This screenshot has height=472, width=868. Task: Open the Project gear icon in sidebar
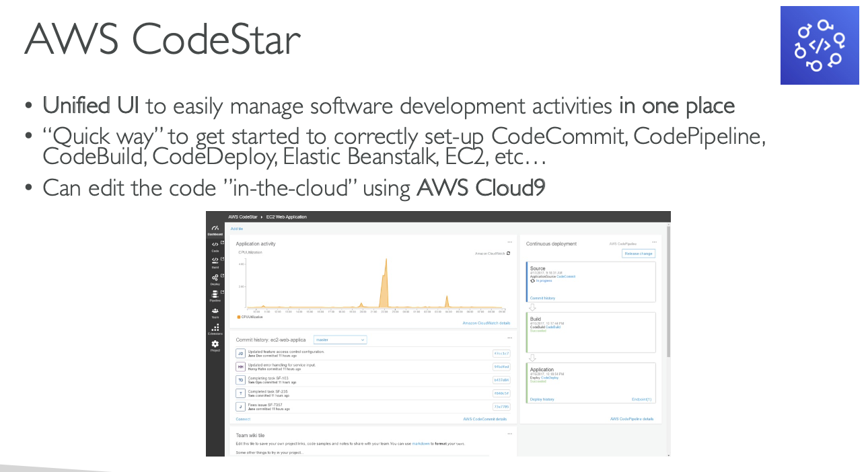pos(215,345)
